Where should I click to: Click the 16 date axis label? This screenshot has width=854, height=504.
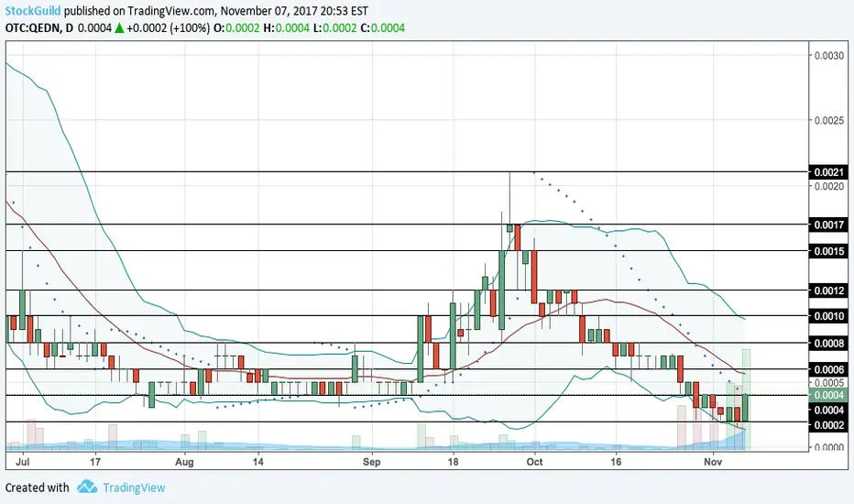coord(616,462)
